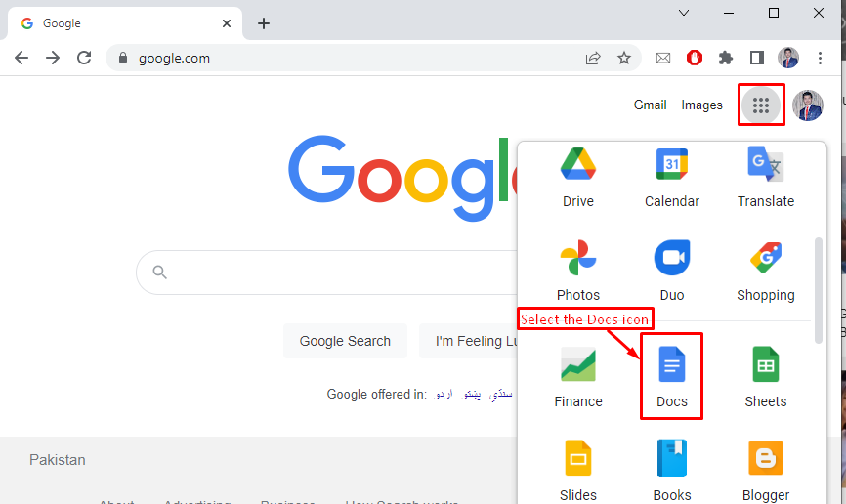The height and width of the screenshot is (504, 846).
Task: Bookmark this page with star icon
Action: coord(624,58)
